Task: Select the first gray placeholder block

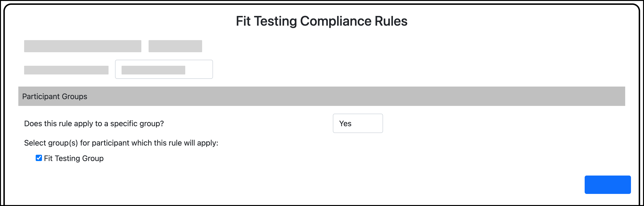Action: pyautogui.click(x=82, y=46)
